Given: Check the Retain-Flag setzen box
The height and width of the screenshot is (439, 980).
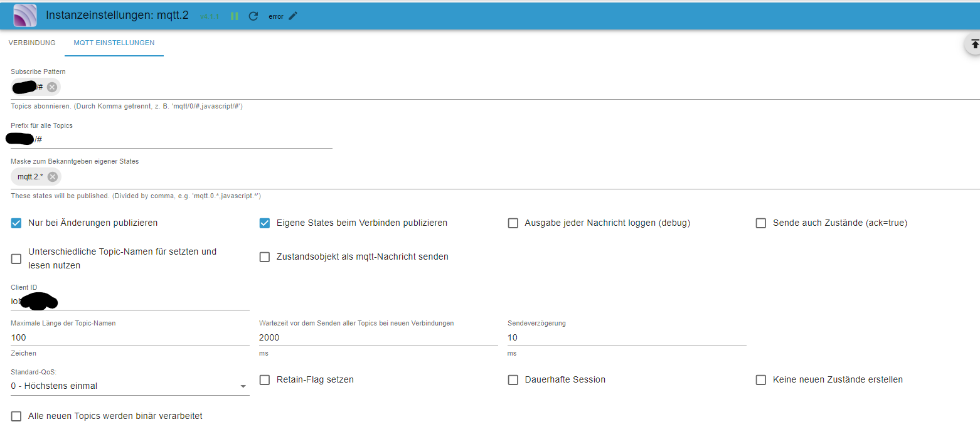Looking at the screenshot, I should point(265,379).
